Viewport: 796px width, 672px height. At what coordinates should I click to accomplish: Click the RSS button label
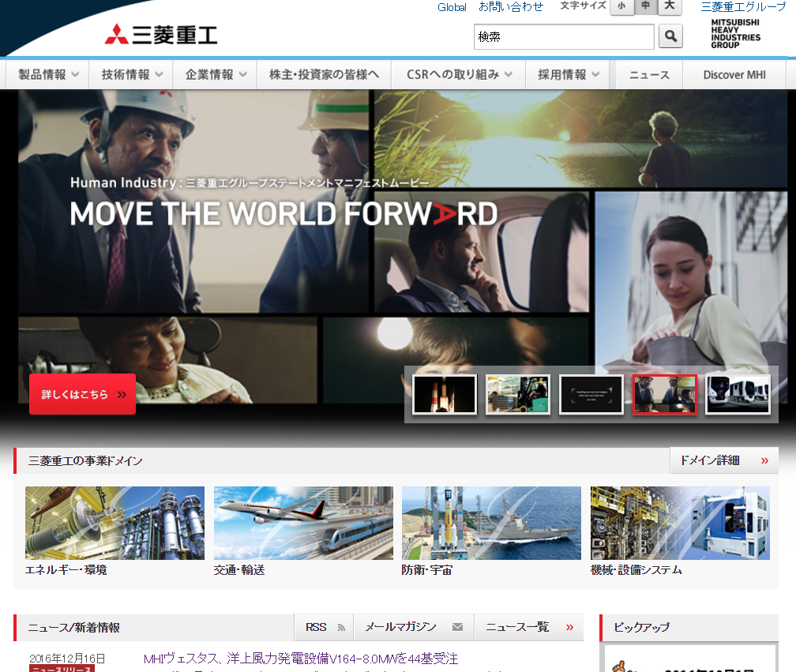(316, 627)
